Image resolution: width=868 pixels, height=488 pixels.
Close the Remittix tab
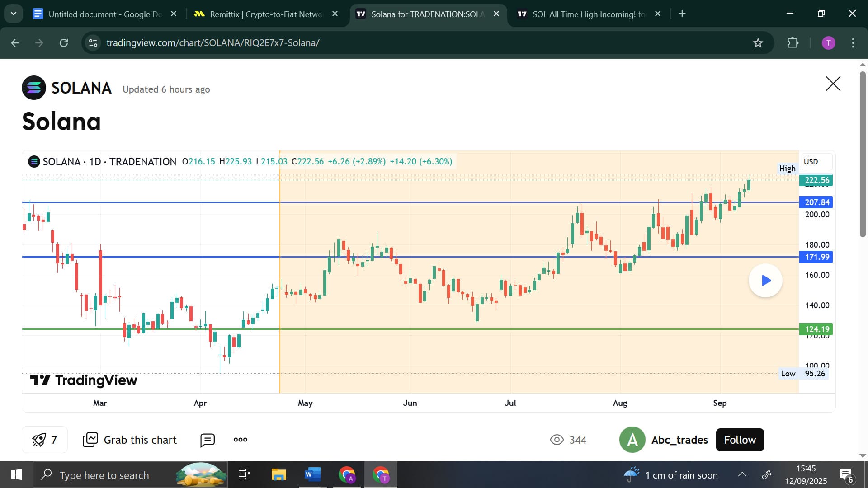(335, 14)
